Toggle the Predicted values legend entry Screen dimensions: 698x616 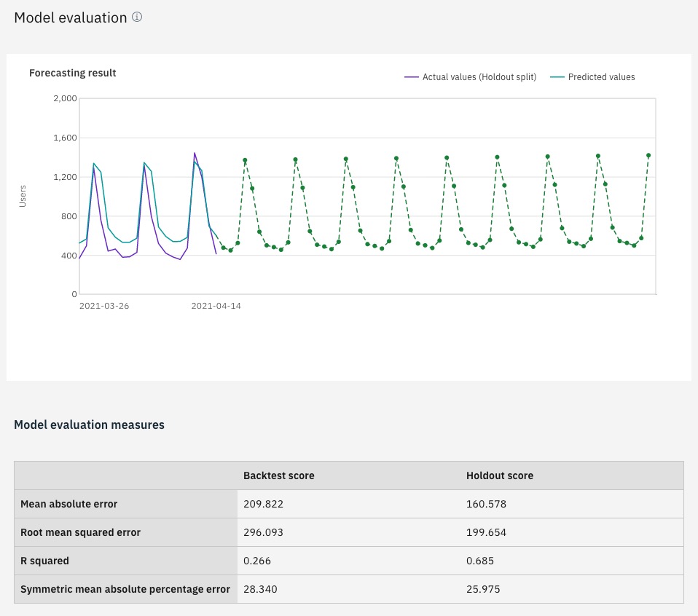(592, 77)
